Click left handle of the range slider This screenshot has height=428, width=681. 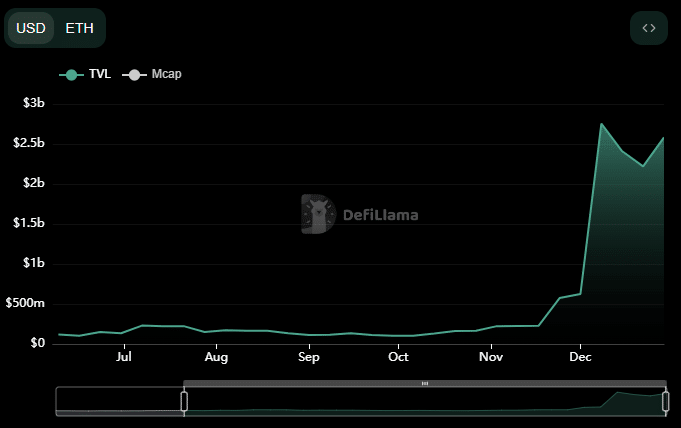pos(184,401)
